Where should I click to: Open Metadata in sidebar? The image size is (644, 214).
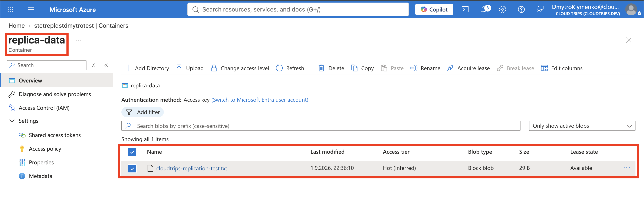[x=40, y=176]
